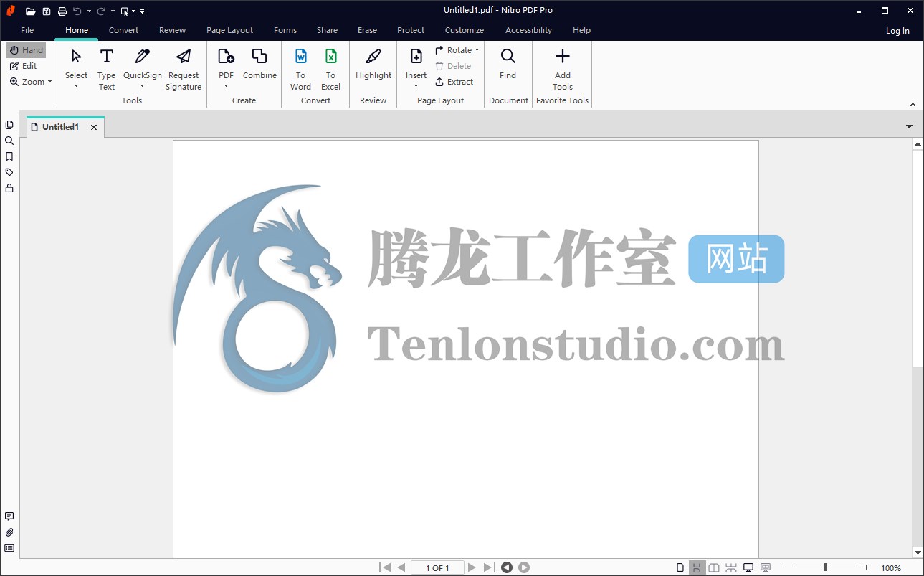Switch to the Edit tool
Image resolution: width=924 pixels, height=576 pixels.
coord(24,66)
